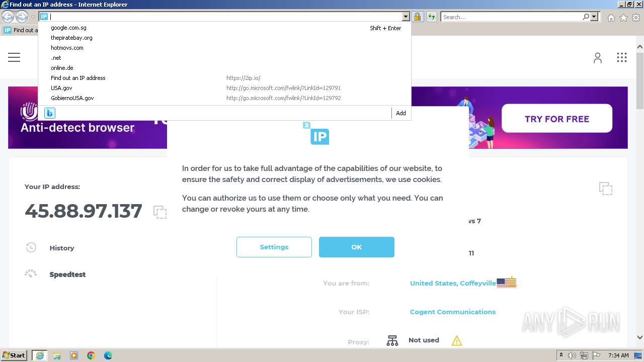Open the user account profile icon
The height and width of the screenshot is (362, 644).
597,58
